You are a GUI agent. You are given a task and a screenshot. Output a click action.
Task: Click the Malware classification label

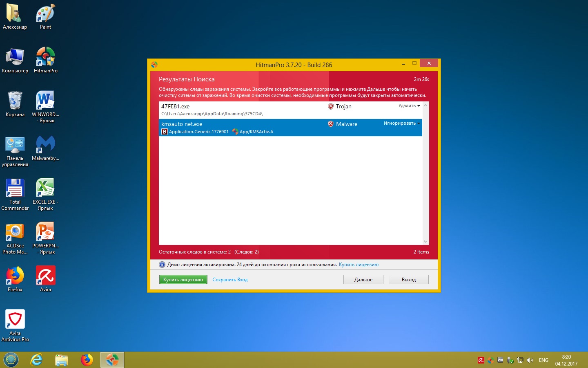point(347,124)
